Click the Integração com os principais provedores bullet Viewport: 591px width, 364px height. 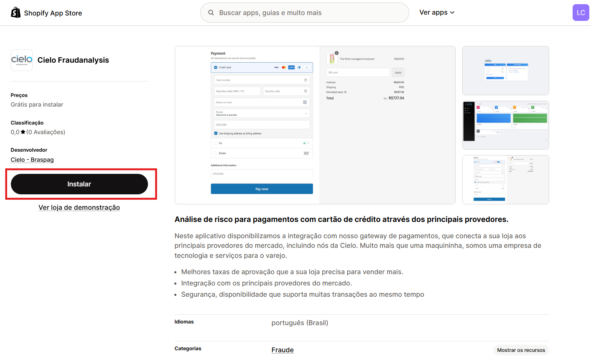267,283
